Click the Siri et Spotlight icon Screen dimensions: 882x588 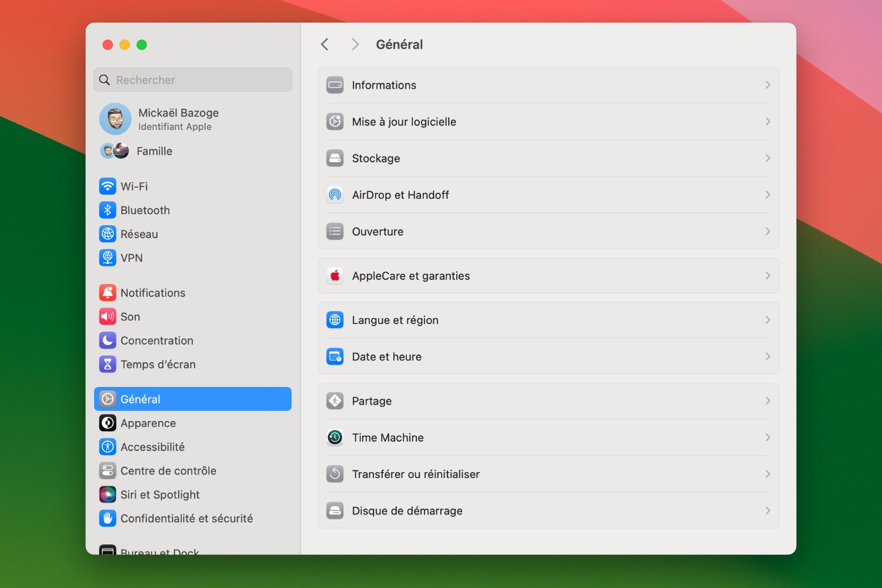tap(108, 495)
